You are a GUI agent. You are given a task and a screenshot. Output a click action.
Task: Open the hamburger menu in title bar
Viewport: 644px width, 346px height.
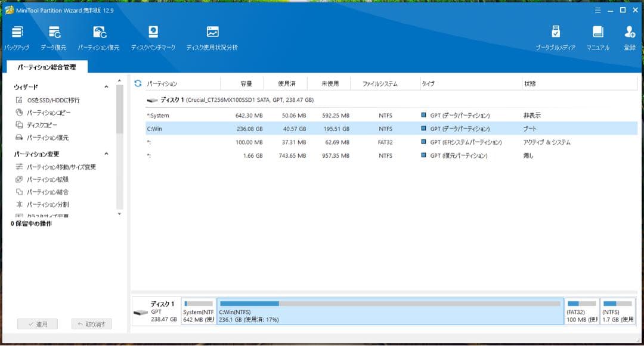click(597, 10)
